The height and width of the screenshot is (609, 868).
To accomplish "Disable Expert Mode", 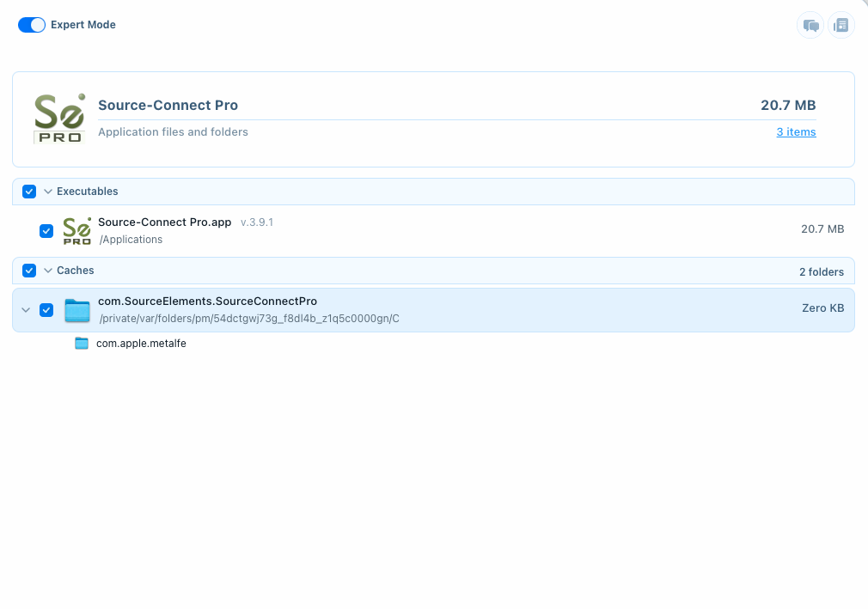I will [x=31, y=25].
